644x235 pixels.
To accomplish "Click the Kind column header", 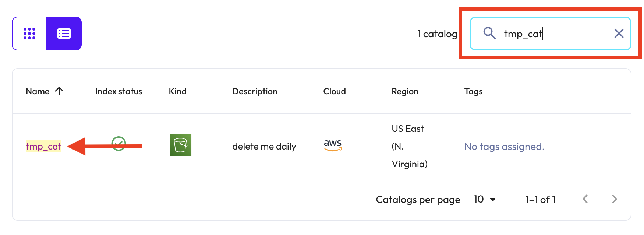I will (177, 91).
